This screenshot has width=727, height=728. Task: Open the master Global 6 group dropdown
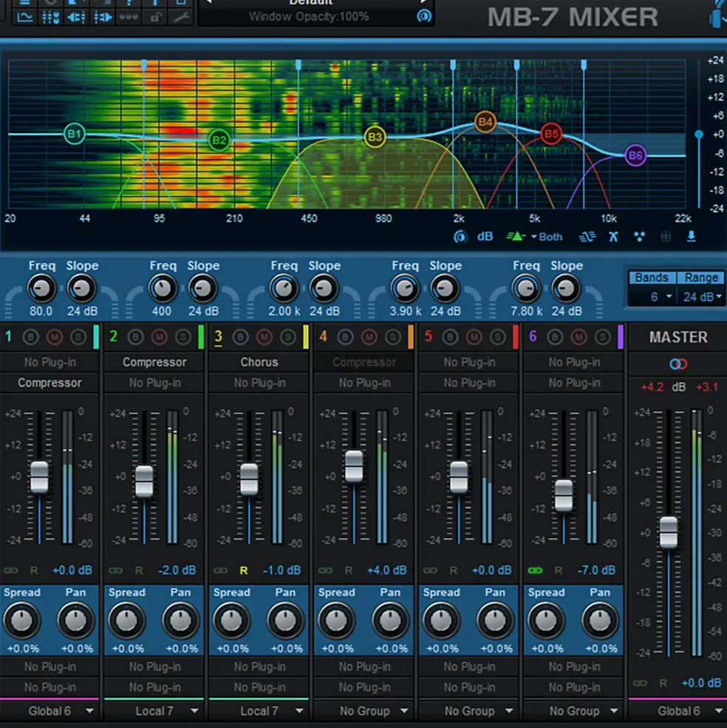pyautogui.click(x=678, y=711)
